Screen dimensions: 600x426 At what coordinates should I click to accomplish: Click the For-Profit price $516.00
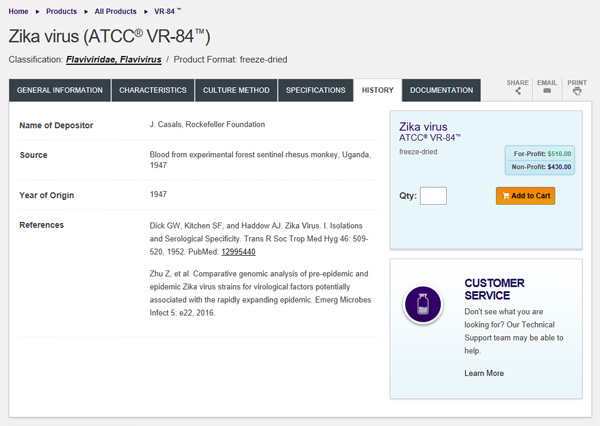559,154
